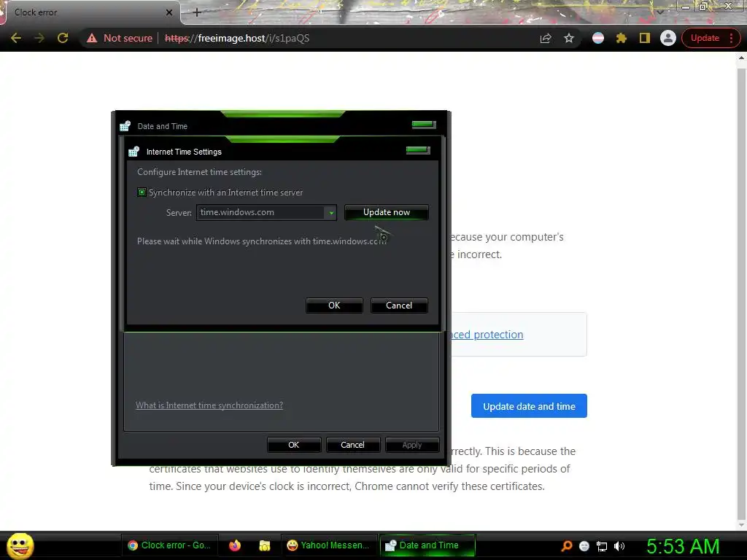This screenshot has width=747, height=560.
Task: Click the Date and Time title bar icon
Action: (125, 125)
